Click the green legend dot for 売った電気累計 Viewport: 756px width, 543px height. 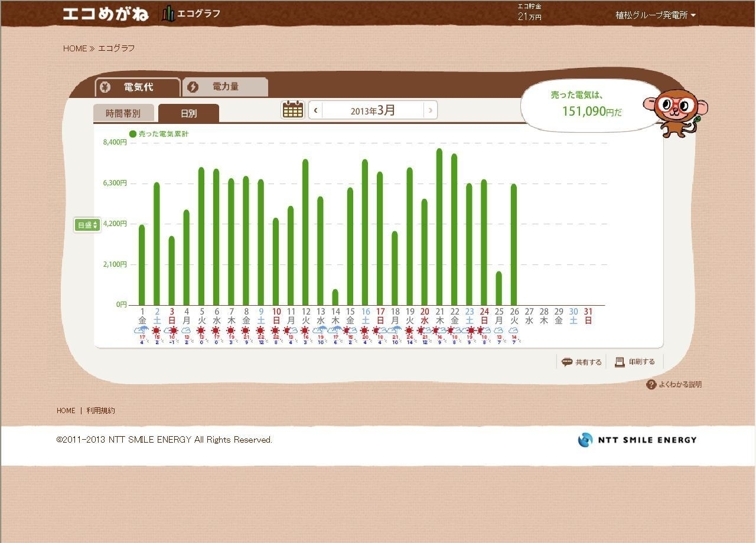(x=133, y=134)
